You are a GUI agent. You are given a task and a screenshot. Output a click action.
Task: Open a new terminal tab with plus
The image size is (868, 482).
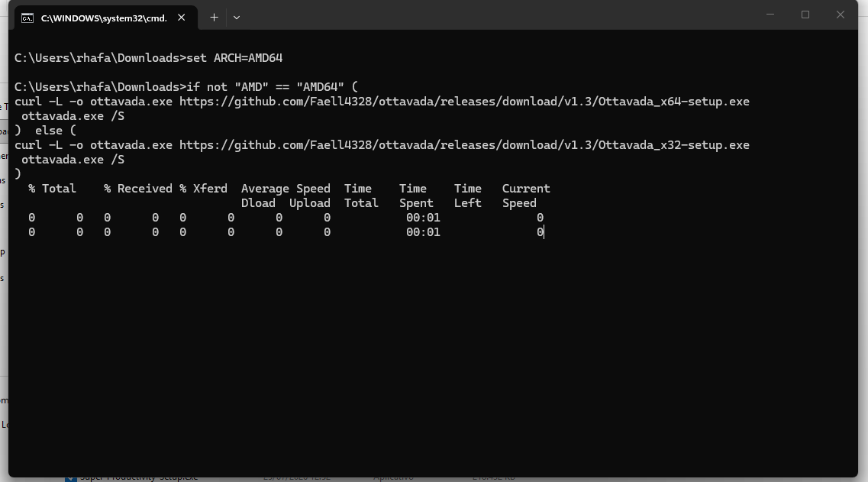point(215,18)
